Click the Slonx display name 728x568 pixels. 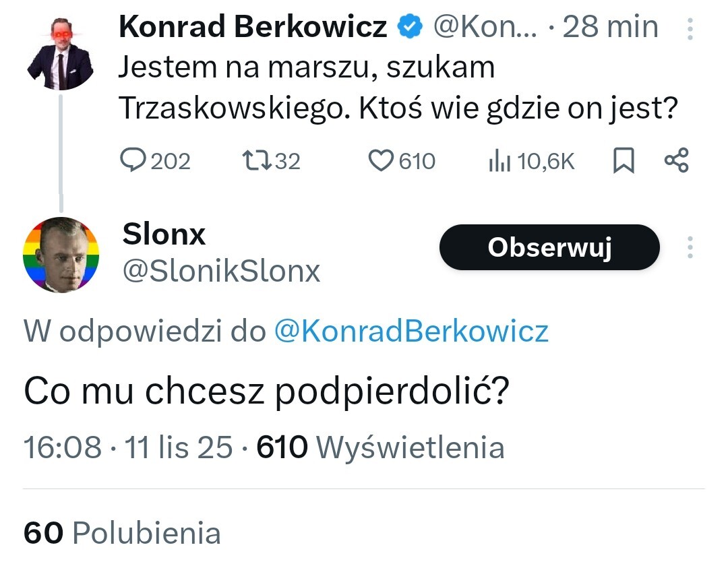164,234
